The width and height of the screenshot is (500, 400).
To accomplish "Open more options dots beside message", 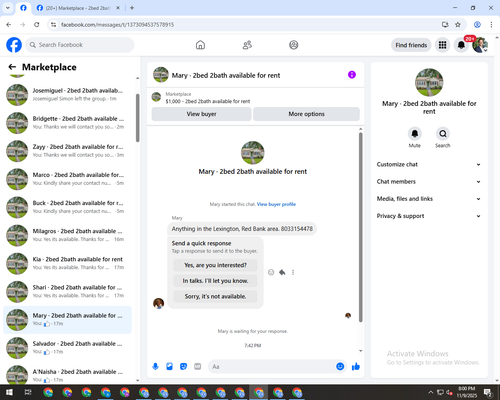I will pos(293,272).
